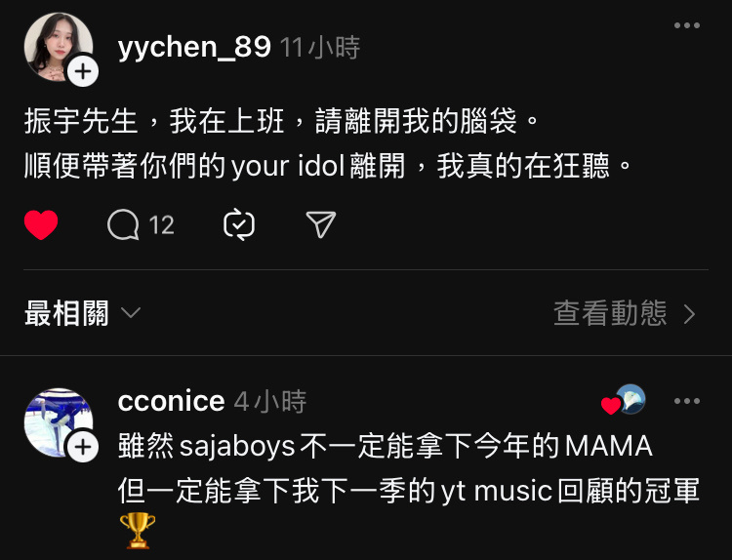Follow yychen_89 via plus badge
This screenshot has height=560, width=732.
coord(83,72)
